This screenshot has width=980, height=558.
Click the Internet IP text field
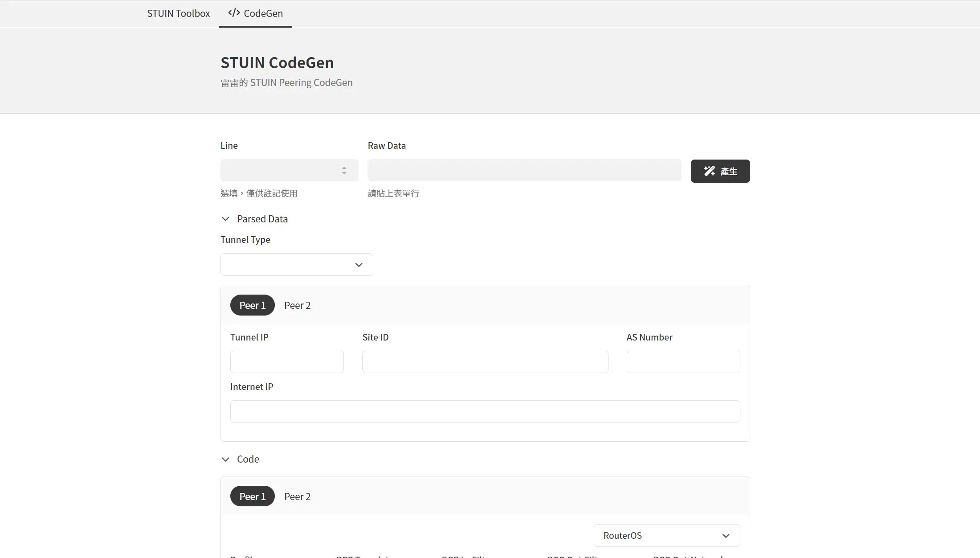click(485, 411)
